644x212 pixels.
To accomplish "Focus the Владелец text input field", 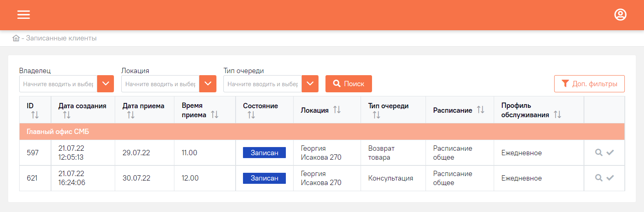I will pyautogui.click(x=58, y=84).
